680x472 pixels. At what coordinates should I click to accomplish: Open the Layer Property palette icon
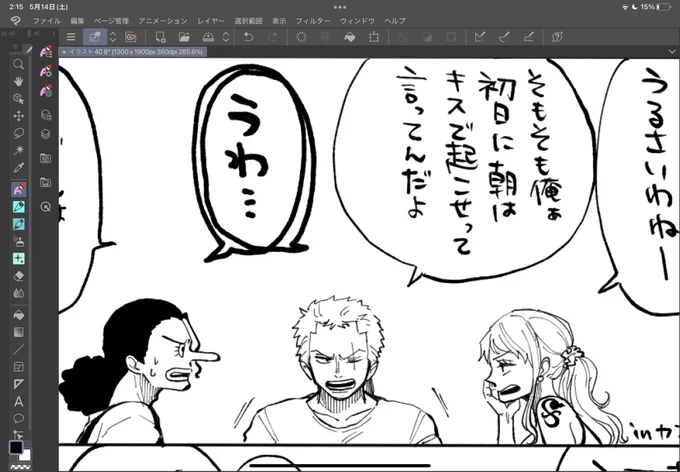click(46, 115)
